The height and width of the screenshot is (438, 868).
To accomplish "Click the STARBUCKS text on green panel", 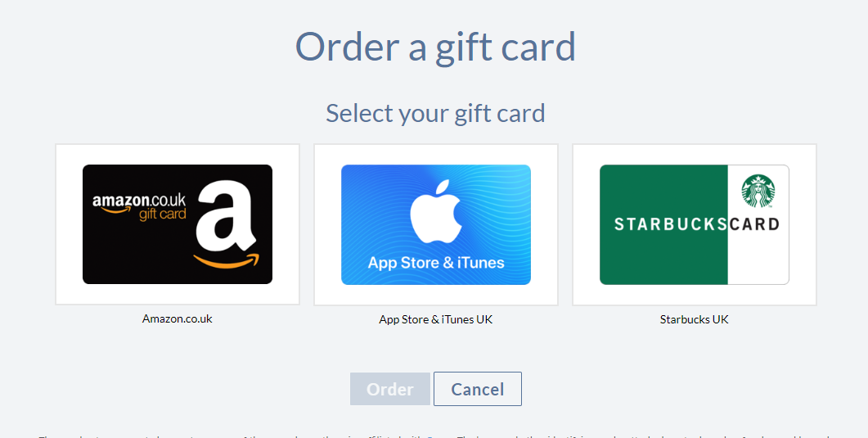I will click(670, 224).
